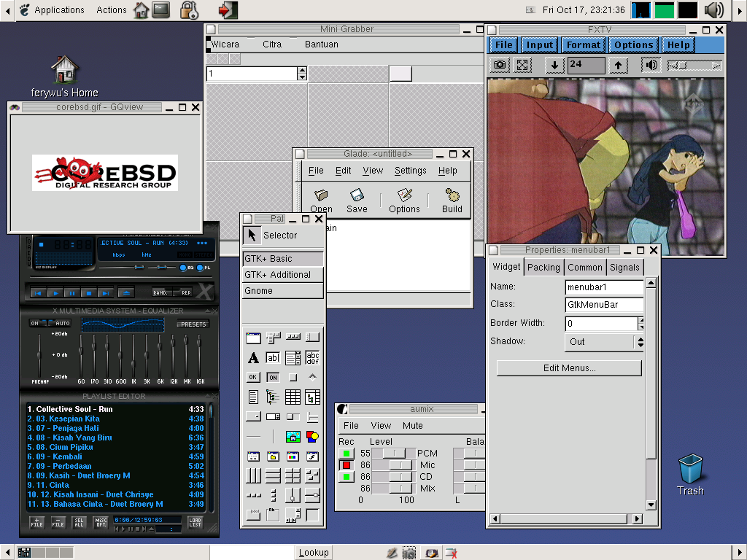This screenshot has width=747, height=560.
Task: Click the log out icon in top panel
Action: pos(228,10)
